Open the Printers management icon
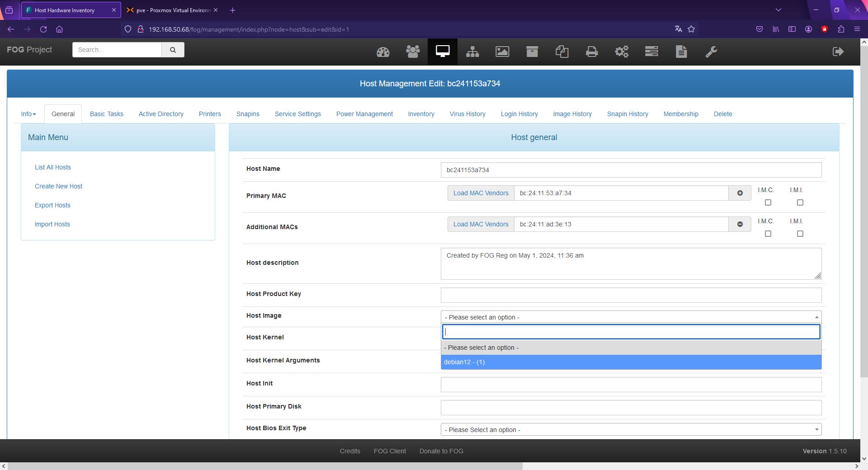Viewport: 868px width, 470px height. 592,52
